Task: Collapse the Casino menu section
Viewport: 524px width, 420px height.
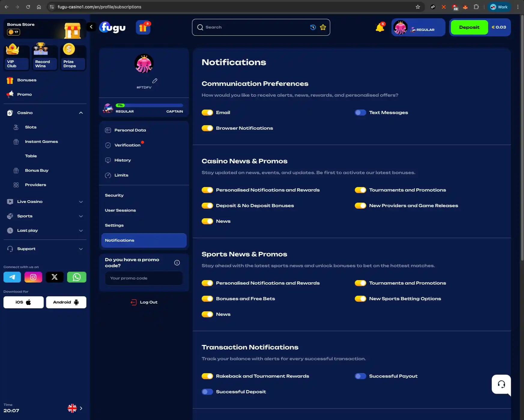Action: (x=81, y=113)
